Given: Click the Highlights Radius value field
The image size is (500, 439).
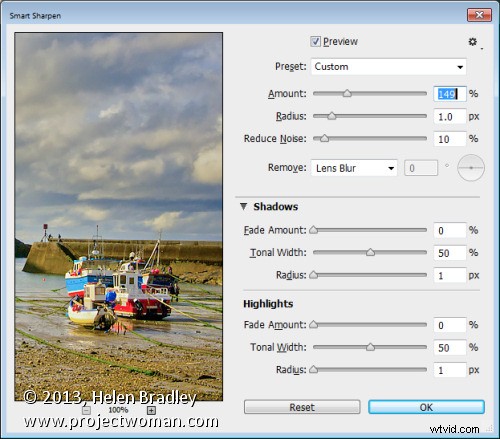Looking at the screenshot, I should pos(450,370).
